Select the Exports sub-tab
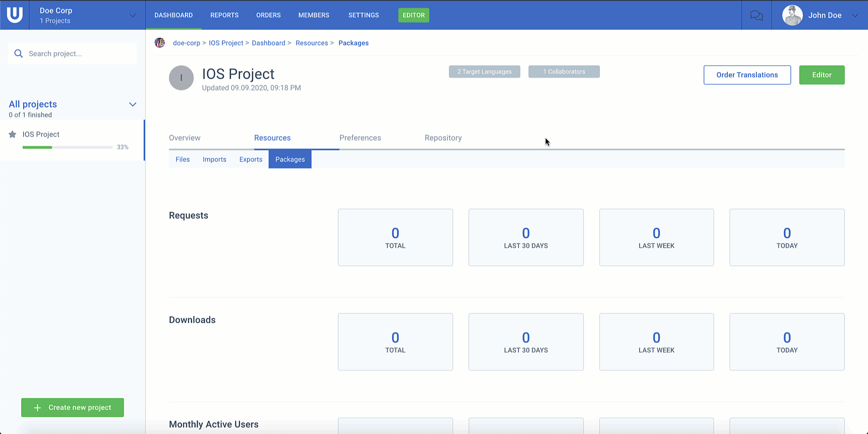The image size is (868, 434). click(x=251, y=159)
